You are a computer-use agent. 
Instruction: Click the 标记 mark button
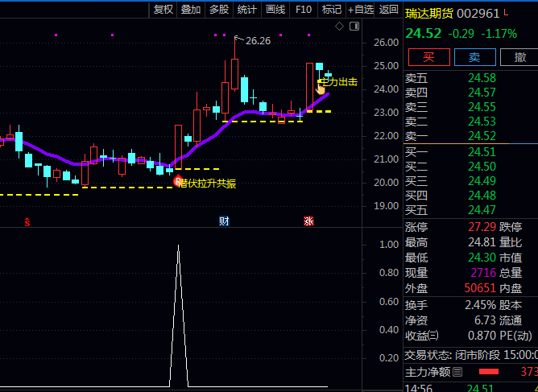(332, 10)
